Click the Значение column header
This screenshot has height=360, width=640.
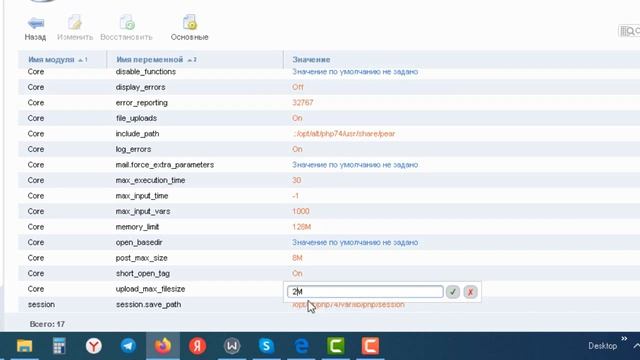(311, 60)
